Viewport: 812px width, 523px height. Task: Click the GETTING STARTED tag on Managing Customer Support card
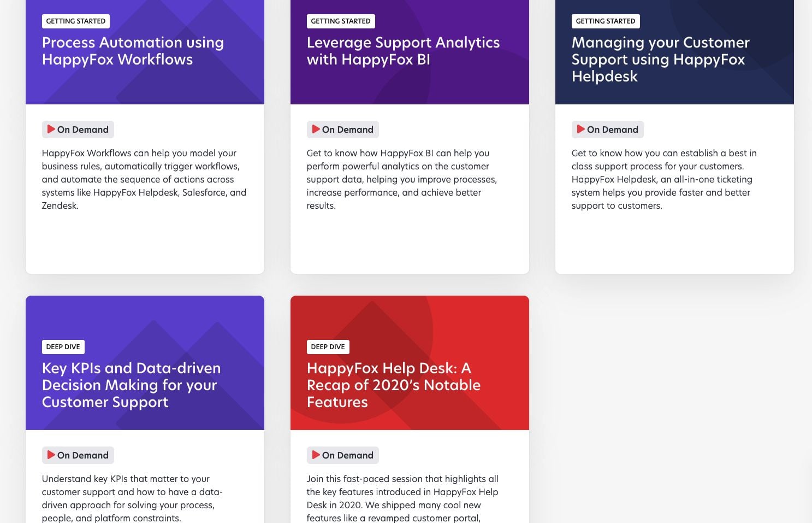point(605,21)
